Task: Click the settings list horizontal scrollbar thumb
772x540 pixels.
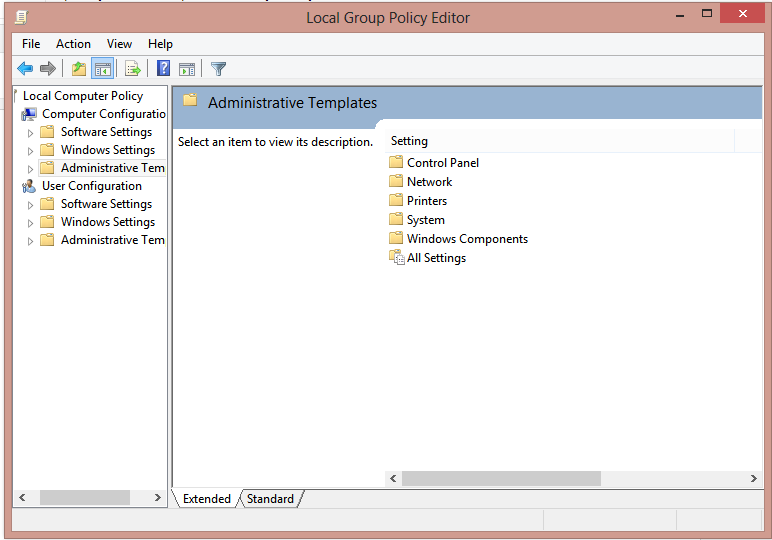Action: pyautogui.click(x=501, y=478)
